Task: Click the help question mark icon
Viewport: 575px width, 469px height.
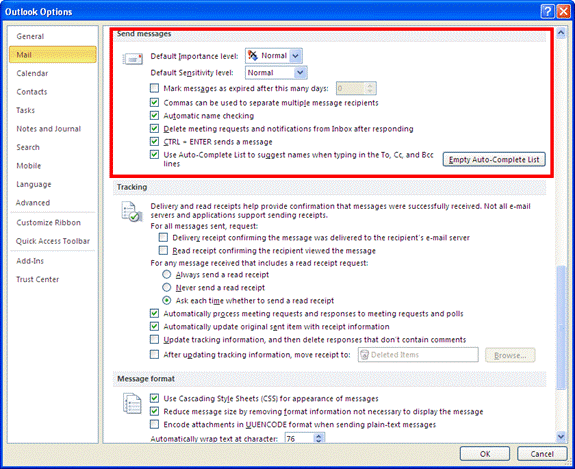Action: [547, 12]
